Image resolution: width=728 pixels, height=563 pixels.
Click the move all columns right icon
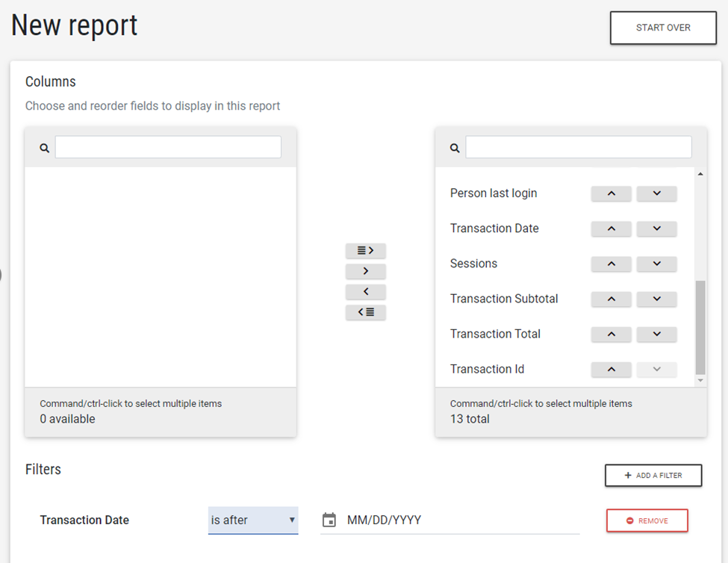click(x=365, y=251)
